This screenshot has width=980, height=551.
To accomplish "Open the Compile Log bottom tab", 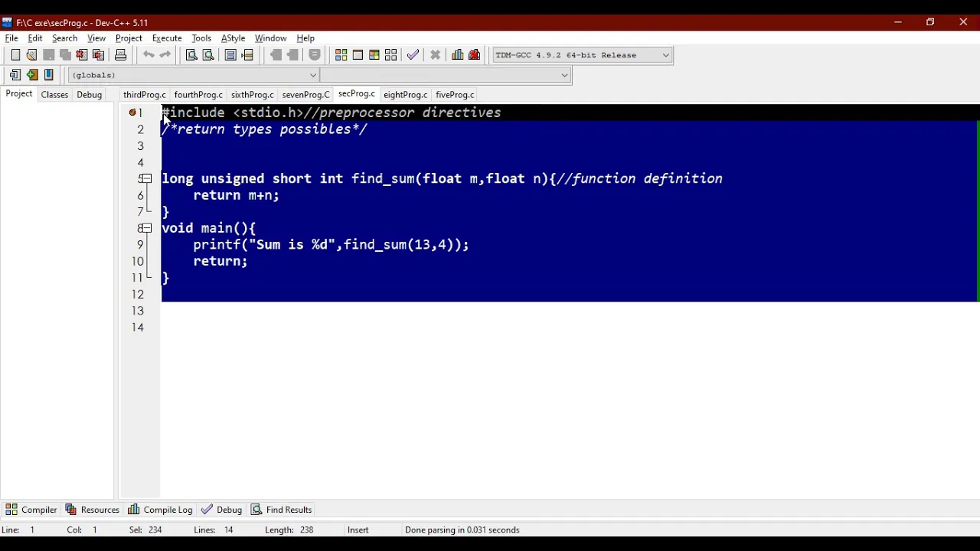I will point(160,510).
